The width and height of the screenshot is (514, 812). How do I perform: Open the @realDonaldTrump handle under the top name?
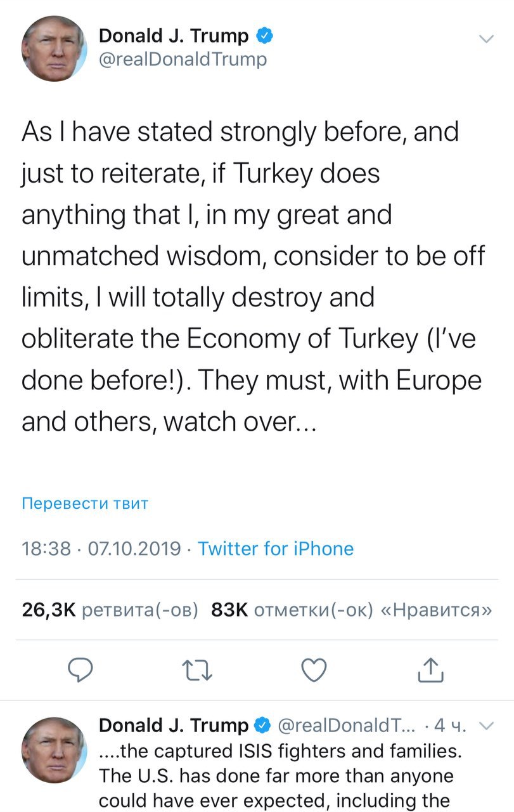pos(183,59)
